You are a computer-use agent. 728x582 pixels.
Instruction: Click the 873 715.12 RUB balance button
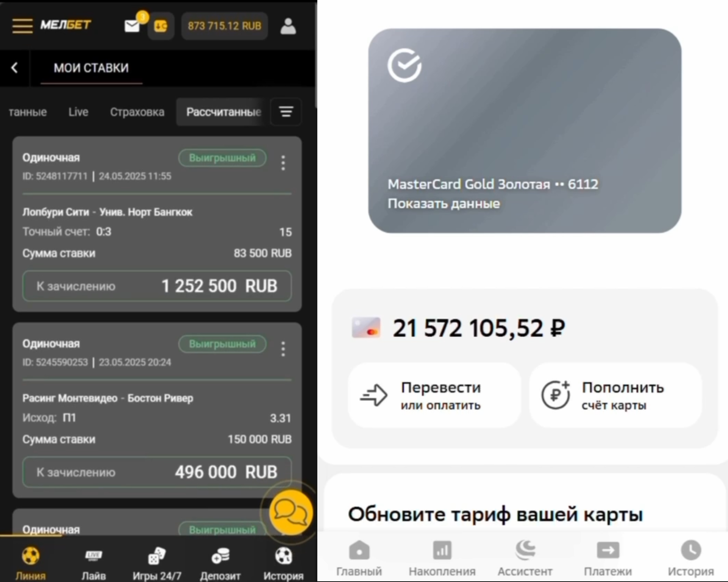click(225, 26)
